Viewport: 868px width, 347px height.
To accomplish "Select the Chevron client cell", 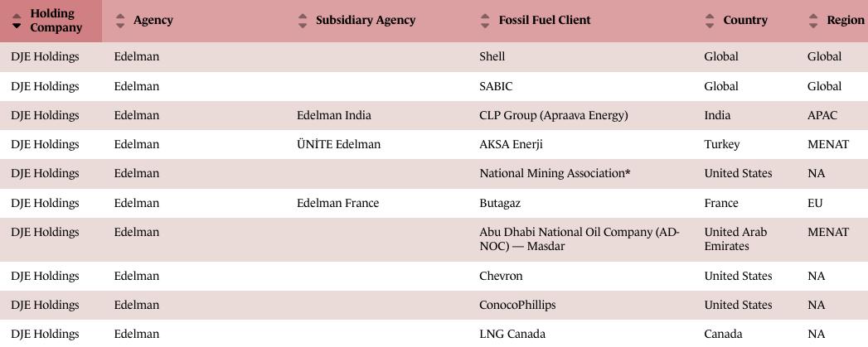I will [x=502, y=276].
